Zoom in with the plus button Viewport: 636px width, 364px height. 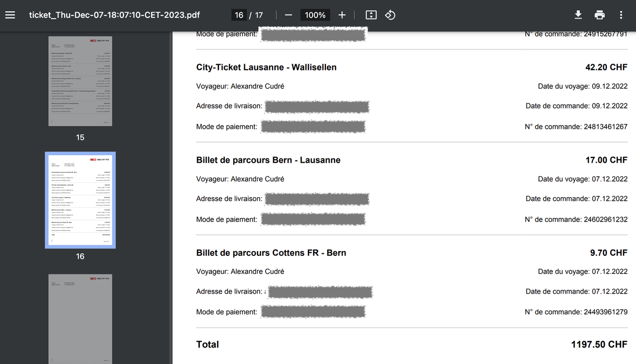click(342, 15)
